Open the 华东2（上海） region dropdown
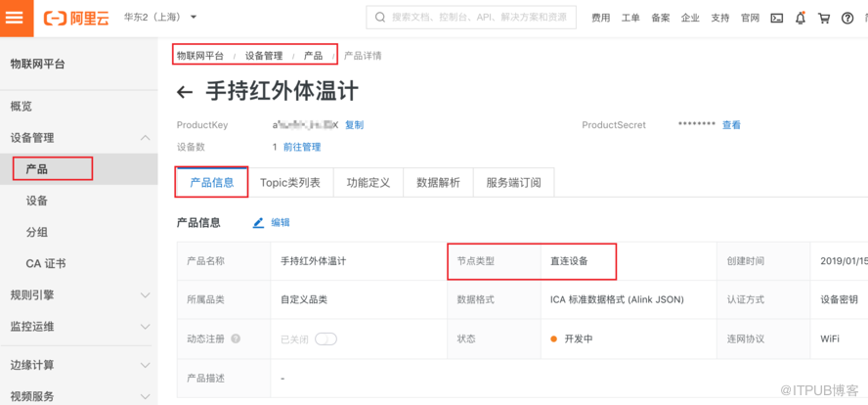The image size is (868, 405). click(x=160, y=18)
